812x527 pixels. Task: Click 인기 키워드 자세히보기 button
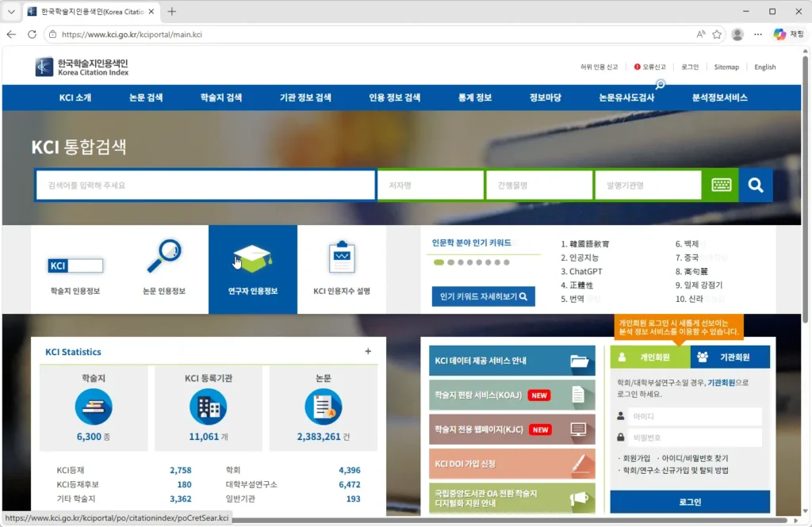[x=484, y=296]
